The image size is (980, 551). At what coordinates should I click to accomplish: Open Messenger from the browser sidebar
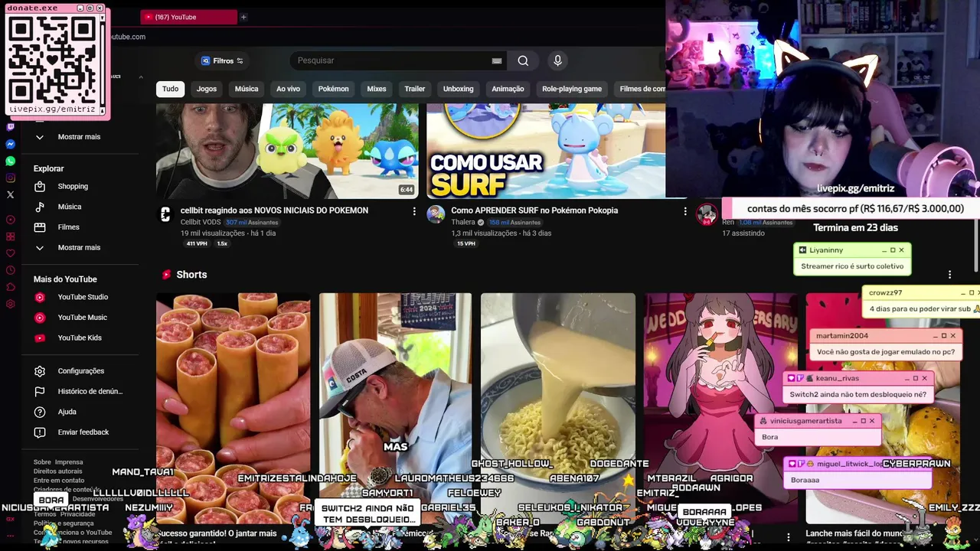(x=10, y=144)
